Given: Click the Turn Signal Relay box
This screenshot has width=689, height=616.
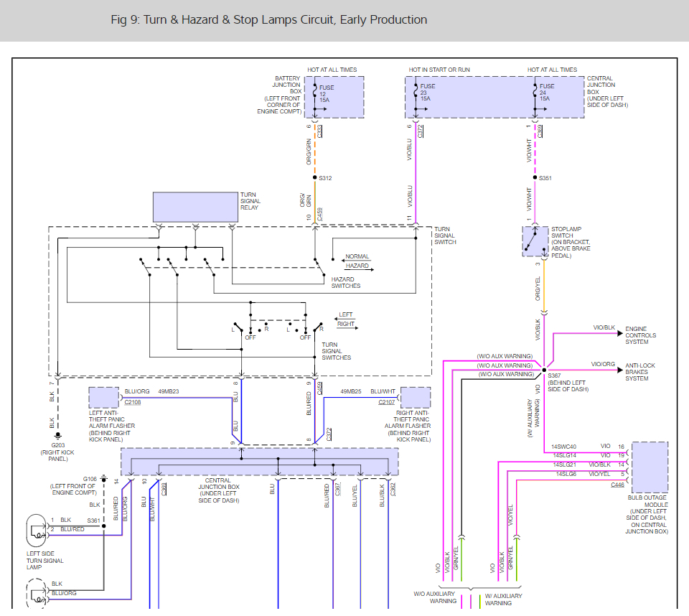Looking at the screenshot, I should pyautogui.click(x=195, y=207).
